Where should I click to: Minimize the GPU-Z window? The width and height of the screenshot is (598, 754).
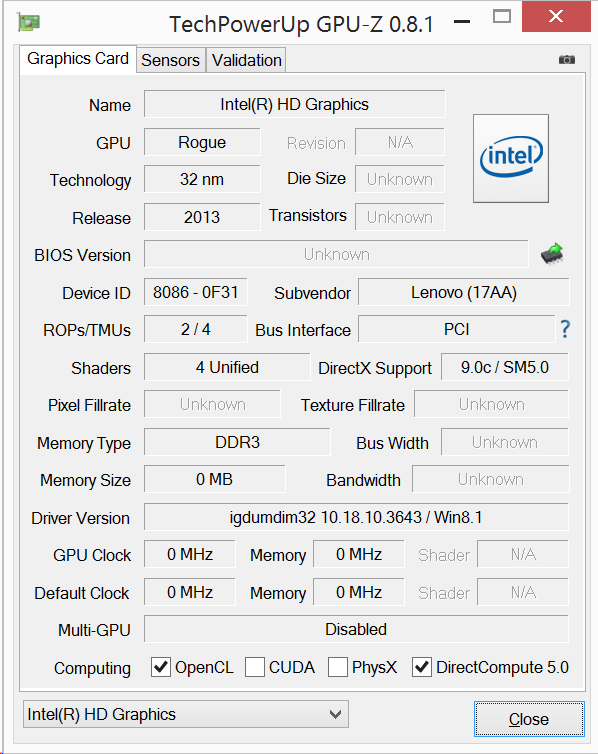(462, 21)
